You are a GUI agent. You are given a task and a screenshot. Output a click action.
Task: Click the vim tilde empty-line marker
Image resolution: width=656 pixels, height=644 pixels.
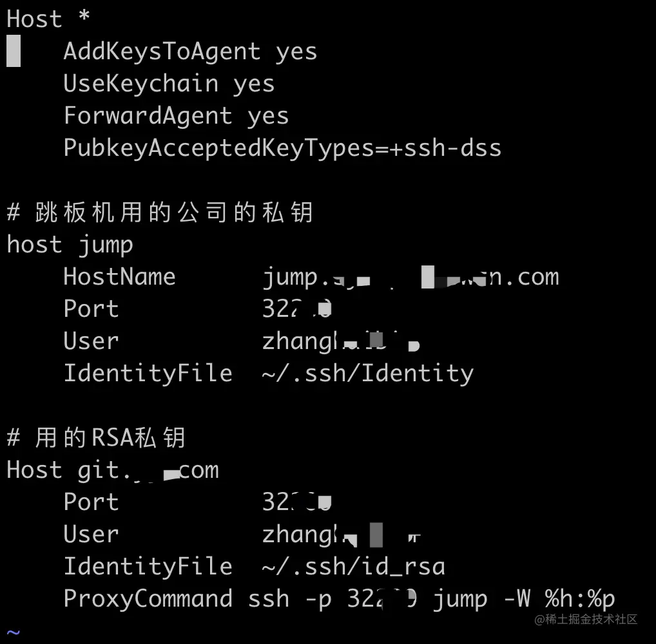pos(14,632)
